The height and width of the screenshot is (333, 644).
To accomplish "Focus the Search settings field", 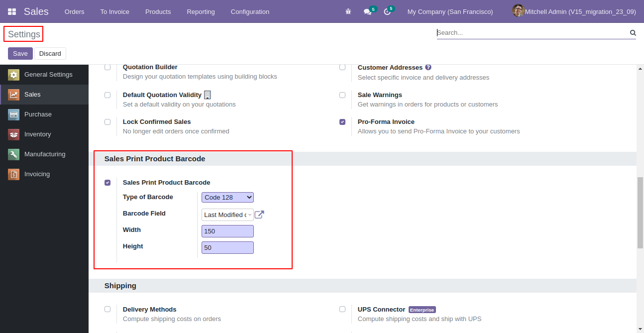I will pos(533,33).
